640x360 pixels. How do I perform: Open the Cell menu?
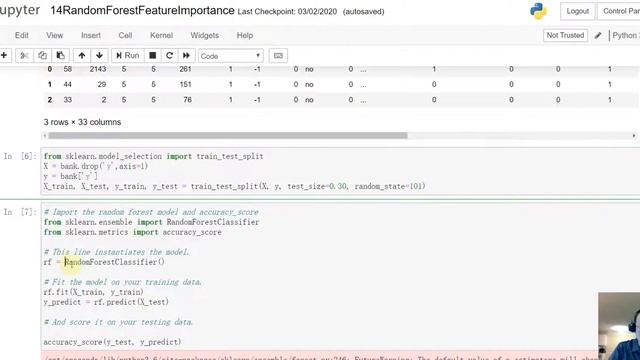tap(125, 36)
